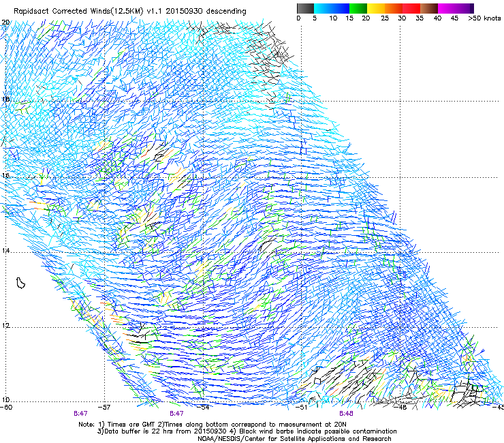The image size is (504, 443).
Task: Click the longitude axis label "-57"
Action: click(104, 408)
